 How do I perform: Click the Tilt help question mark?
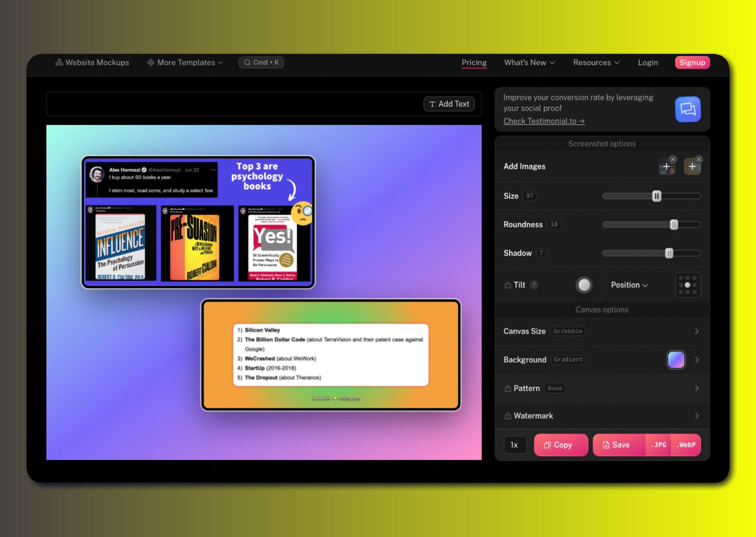click(534, 285)
